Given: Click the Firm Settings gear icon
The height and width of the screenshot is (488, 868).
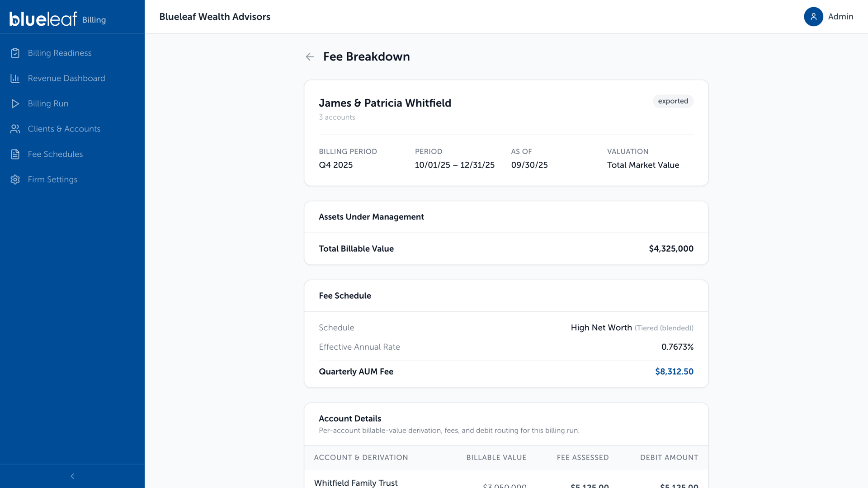Looking at the screenshot, I should coord(15,179).
